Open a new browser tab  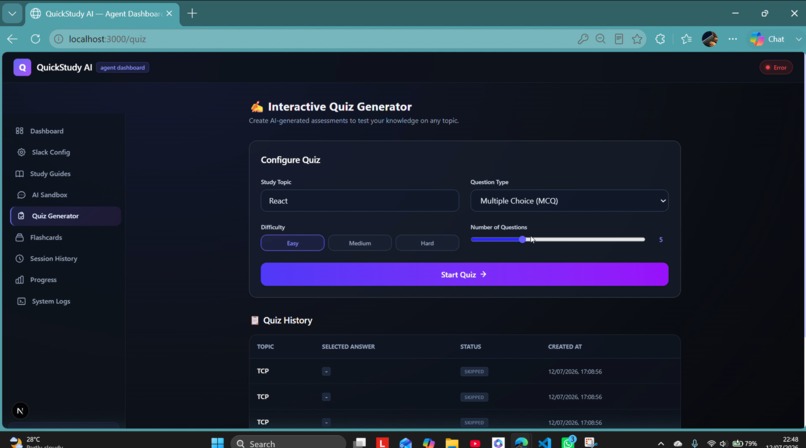[x=192, y=13]
